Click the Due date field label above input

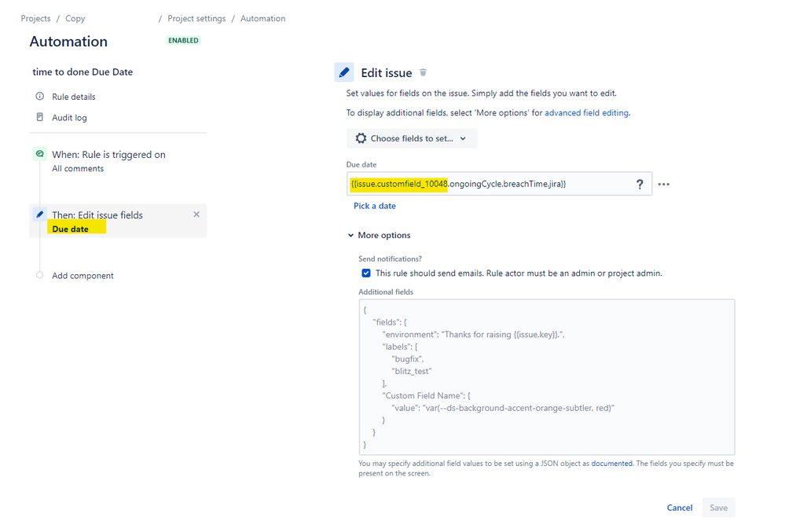click(x=361, y=165)
